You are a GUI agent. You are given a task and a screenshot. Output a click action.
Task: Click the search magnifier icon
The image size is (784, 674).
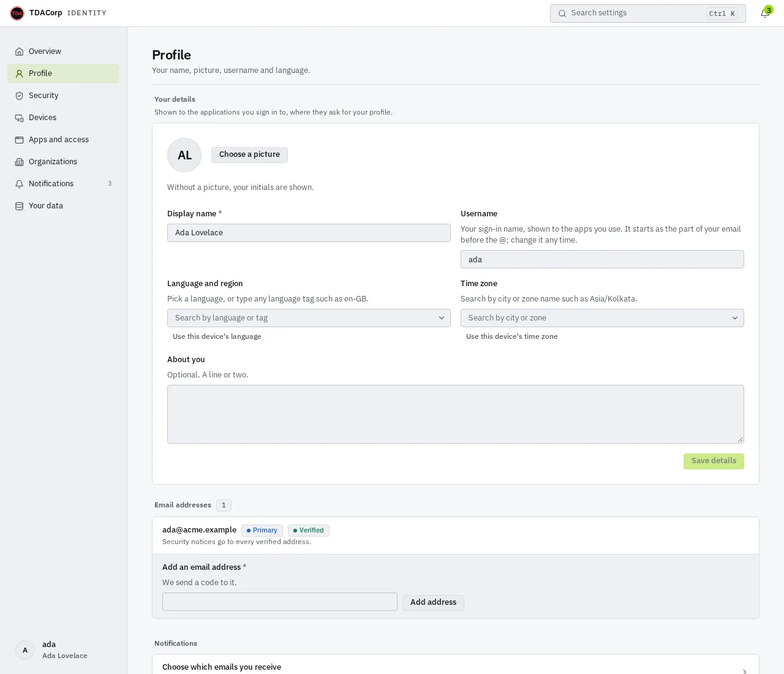coord(562,13)
